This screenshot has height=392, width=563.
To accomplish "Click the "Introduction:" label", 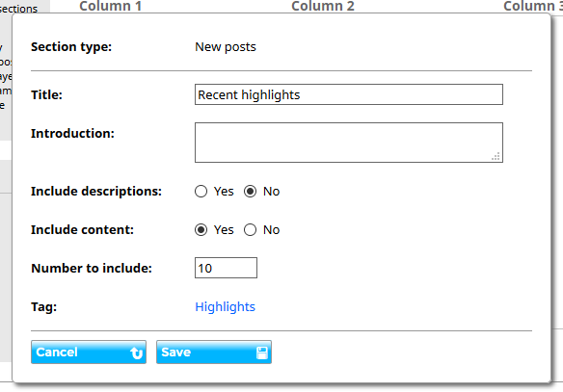I will point(72,134).
